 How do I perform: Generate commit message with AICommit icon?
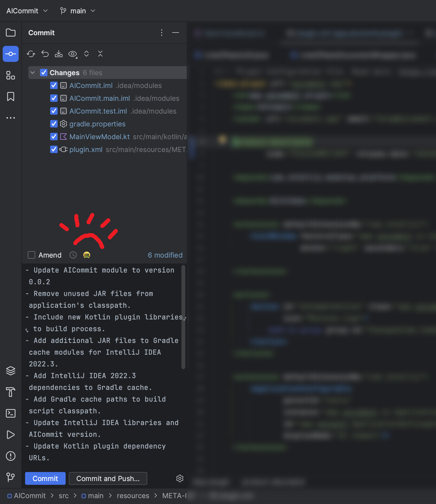tap(87, 255)
